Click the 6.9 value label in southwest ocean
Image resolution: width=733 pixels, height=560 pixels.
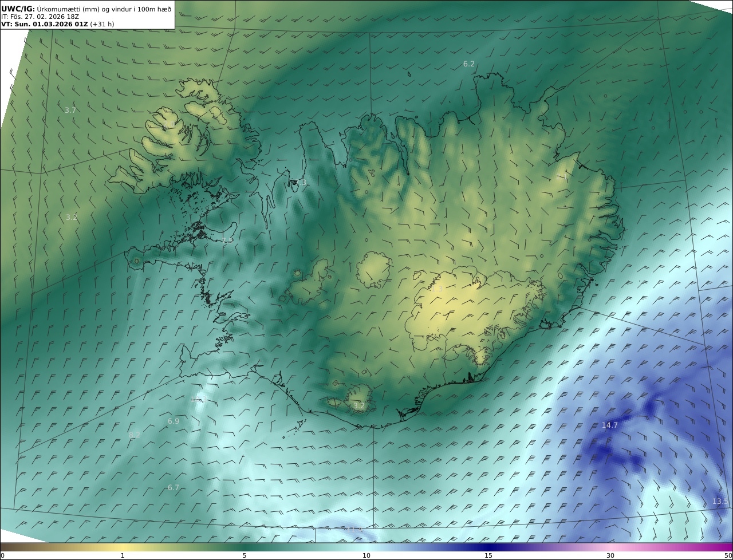pos(174,421)
